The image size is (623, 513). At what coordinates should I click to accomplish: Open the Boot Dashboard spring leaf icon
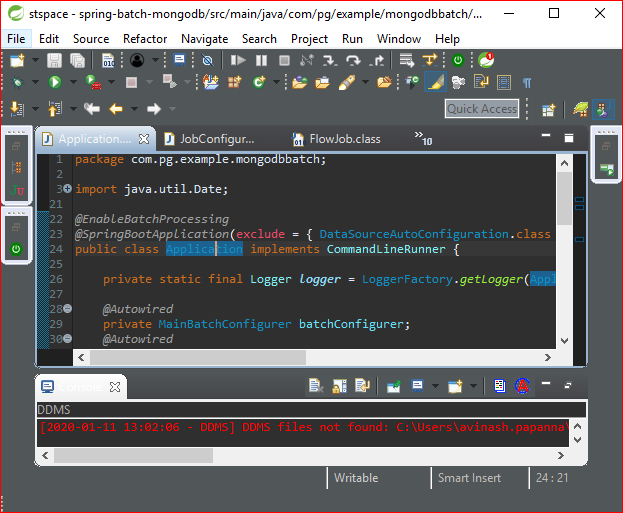pyautogui.click(x=486, y=60)
